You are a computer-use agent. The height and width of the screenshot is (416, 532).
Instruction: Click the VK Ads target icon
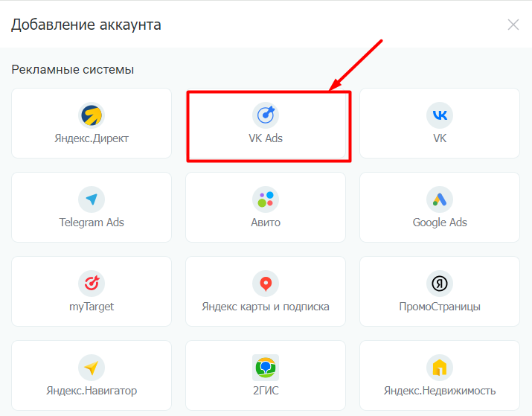tap(266, 115)
